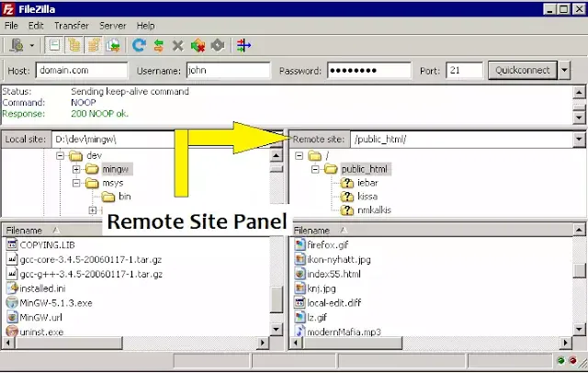Select the ikon-nyhatt.jpg remote file
This screenshot has height=373, width=588.
click(339, 259)
